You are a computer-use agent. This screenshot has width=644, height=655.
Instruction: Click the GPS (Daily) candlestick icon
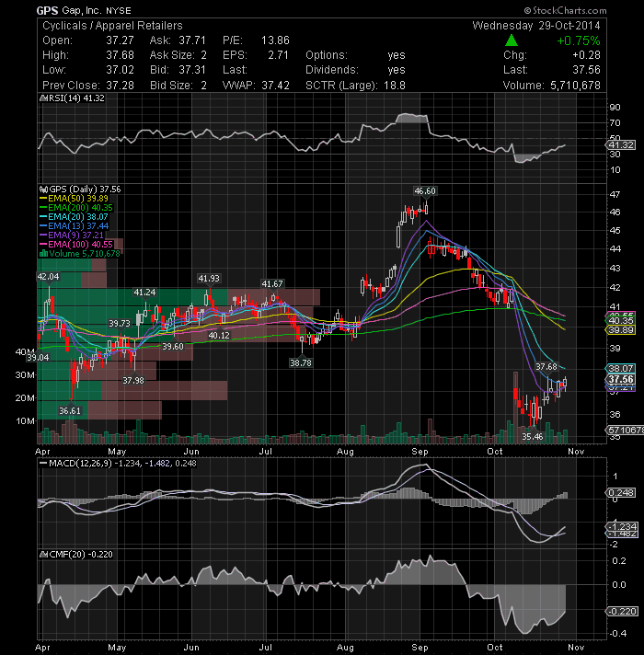pos(43,190)
